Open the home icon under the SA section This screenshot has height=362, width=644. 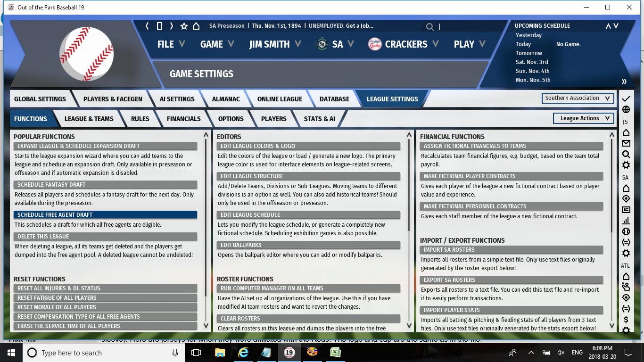[626, 188]
